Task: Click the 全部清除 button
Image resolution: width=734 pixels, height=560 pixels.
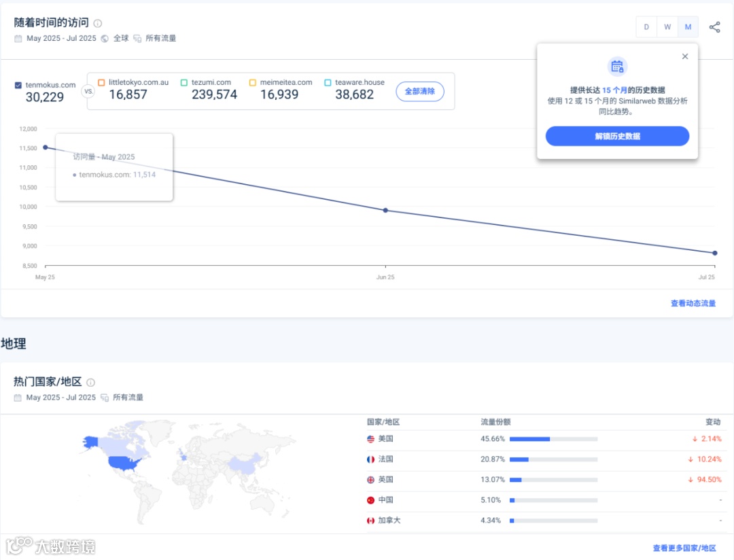Action: tap(420, 91)
